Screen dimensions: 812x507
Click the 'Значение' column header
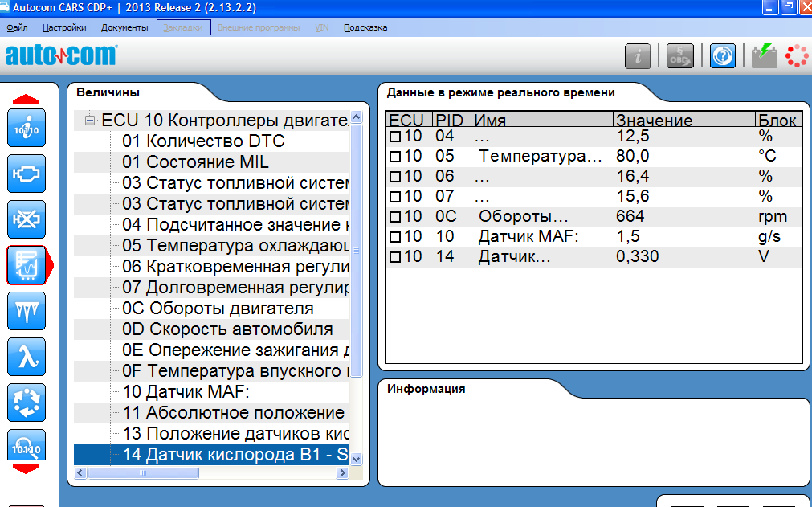tap(654, 121)
